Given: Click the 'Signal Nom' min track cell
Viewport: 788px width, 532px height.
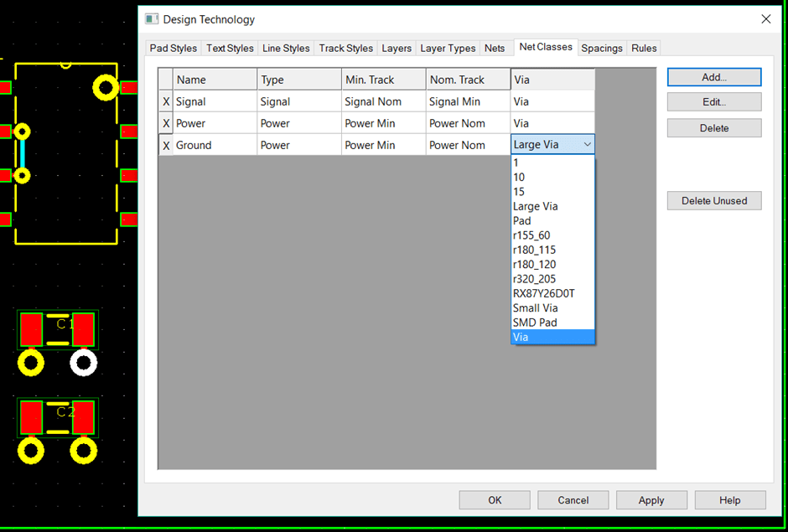Looking at the screenshot, I should tap(384, 102).
